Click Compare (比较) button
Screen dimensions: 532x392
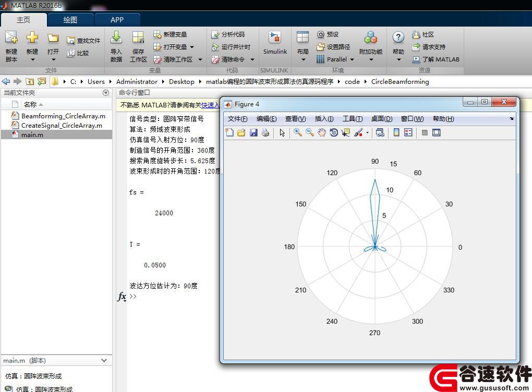coord(78,53)
